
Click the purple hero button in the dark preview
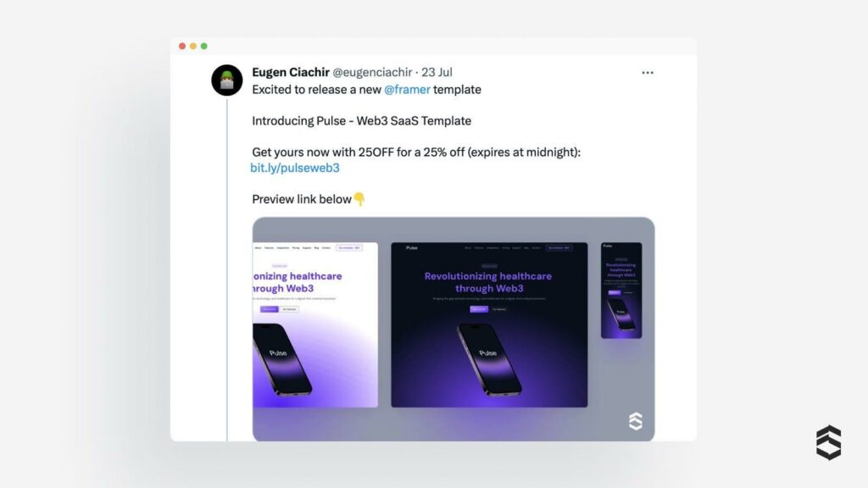pyautogui.click(x=479, y=309)
